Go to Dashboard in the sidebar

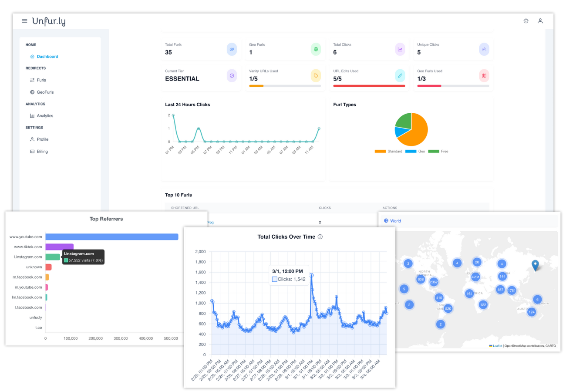click(x=44, y=57)
